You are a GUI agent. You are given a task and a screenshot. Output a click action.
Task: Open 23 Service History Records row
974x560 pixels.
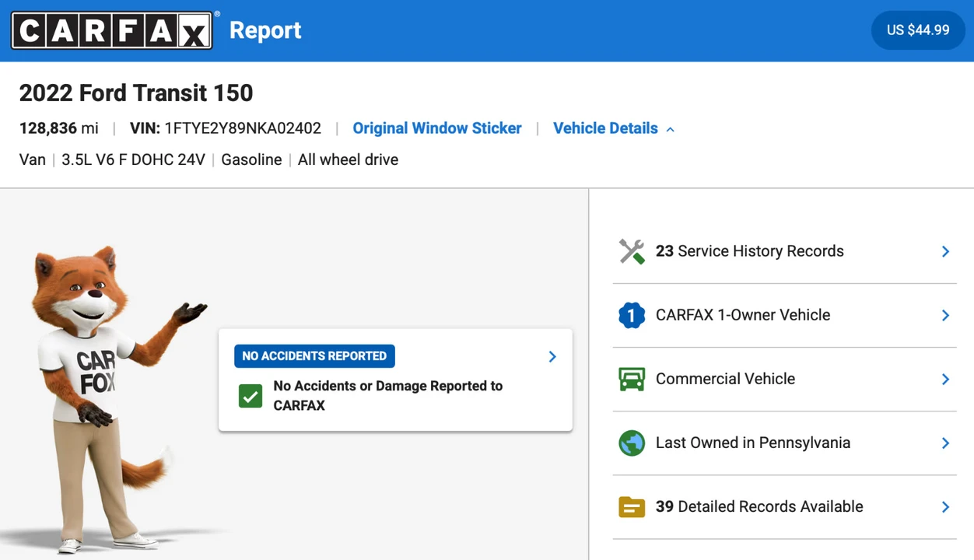pos(785,251)
